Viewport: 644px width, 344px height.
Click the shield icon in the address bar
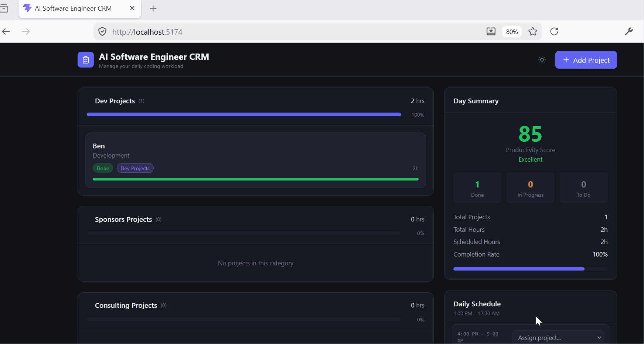click(x=102, y=32)
